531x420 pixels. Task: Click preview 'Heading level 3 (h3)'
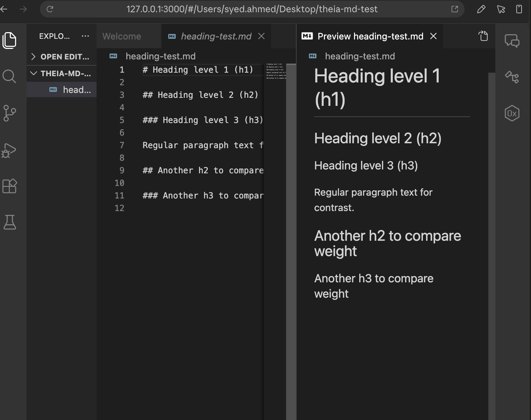[366, 166]
